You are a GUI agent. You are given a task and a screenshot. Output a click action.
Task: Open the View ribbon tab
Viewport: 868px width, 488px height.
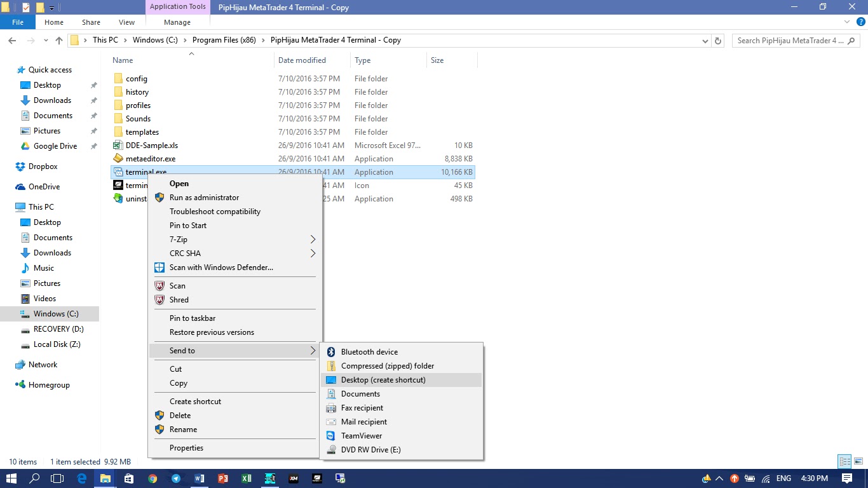pos(126,22)
